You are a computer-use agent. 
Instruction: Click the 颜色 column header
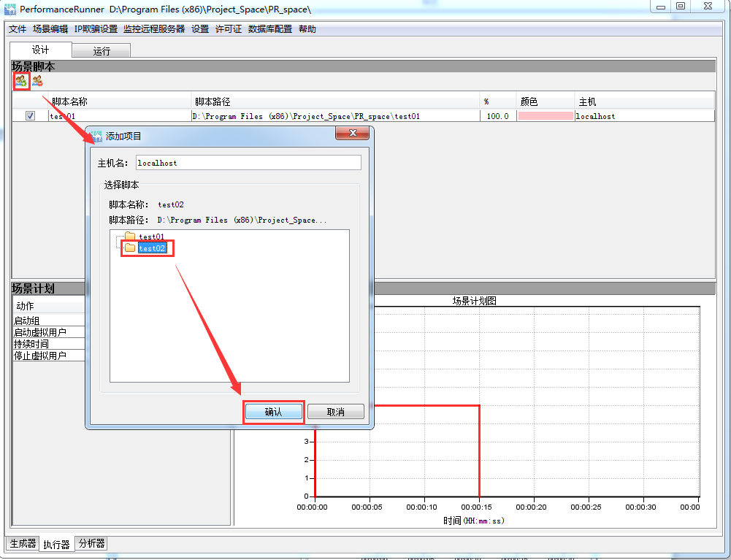(x=546, y=101)
